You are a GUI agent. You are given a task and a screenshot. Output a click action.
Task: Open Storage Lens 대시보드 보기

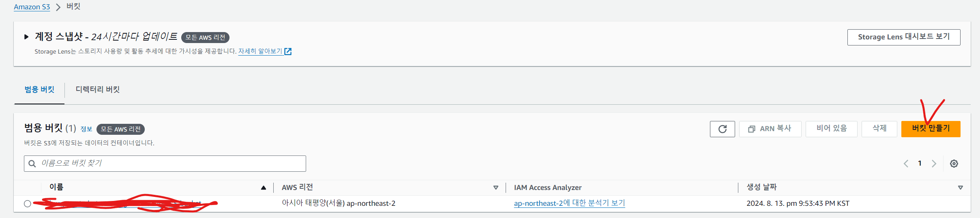click(x=903, y=37)
